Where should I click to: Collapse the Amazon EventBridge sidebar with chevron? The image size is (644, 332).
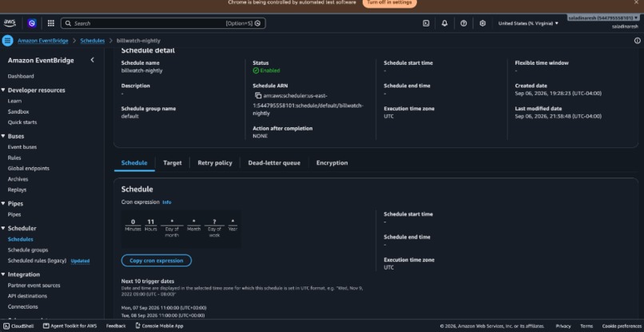click(x=93, y=60)
